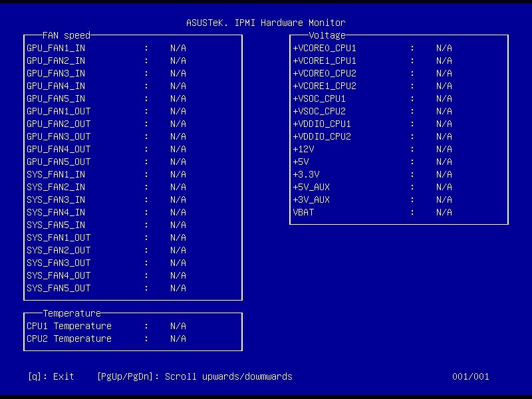The height and width of the screenshot is (399, 532).
Task: Select the GPU_FAN3_IN row label
Action: click(56, 73)
